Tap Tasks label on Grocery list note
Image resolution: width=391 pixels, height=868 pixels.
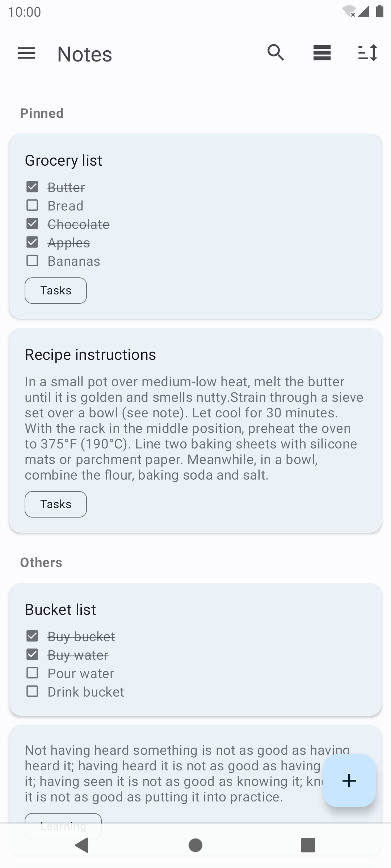[x=56, y=290]
